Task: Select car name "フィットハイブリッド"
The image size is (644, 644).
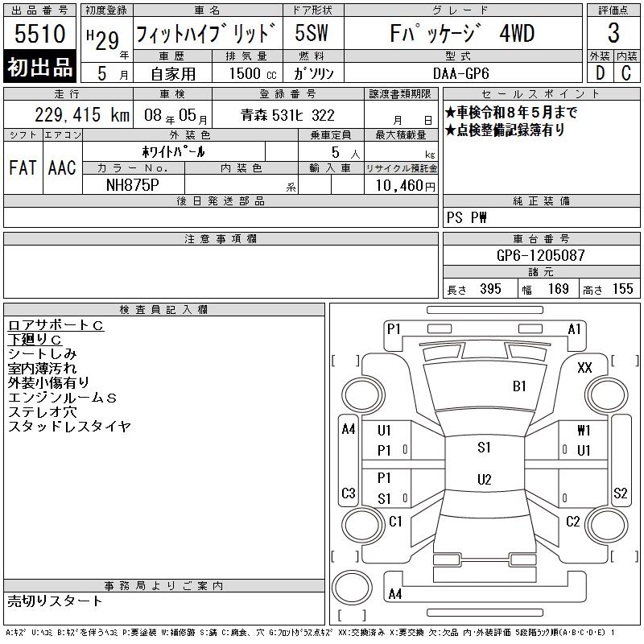Action: (x=206, y=33)
